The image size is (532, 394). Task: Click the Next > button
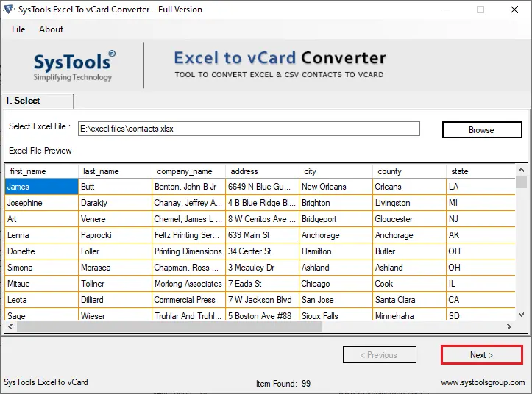pos(482,354)
